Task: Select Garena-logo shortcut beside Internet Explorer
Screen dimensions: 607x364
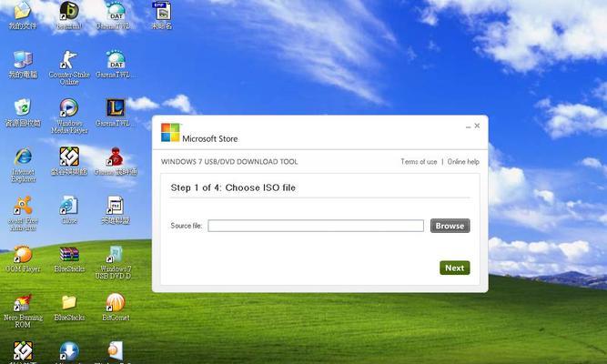Action: point(69,161)
